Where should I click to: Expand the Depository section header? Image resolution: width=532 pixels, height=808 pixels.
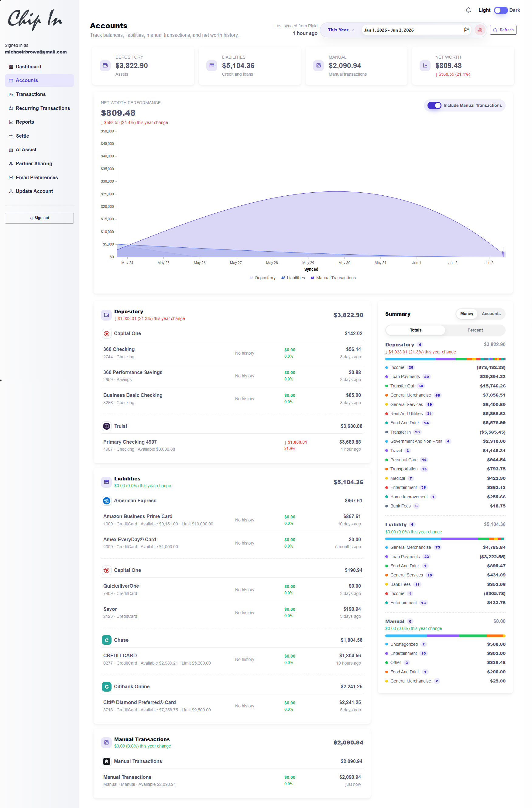click(232, 315)
